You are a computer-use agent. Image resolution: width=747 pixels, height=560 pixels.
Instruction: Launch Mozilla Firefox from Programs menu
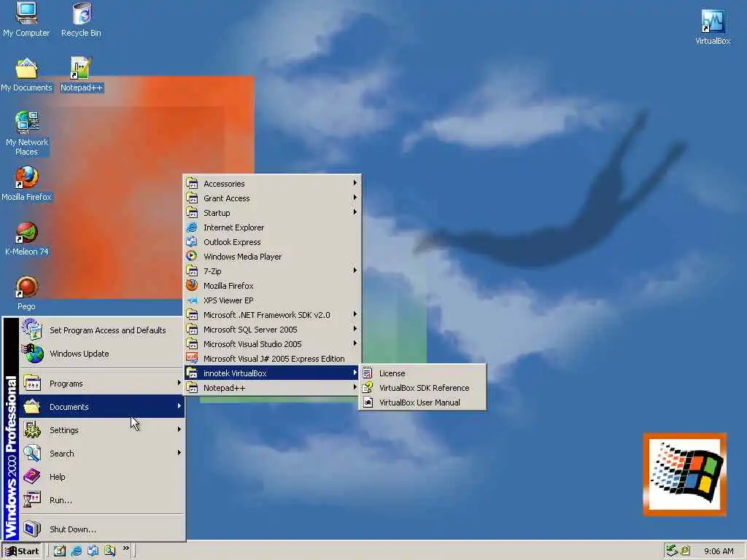tap(272, 286)
